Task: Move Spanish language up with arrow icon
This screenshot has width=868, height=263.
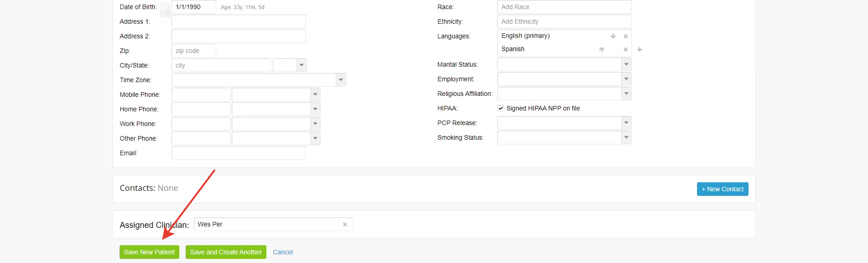Action: (602, 49)
